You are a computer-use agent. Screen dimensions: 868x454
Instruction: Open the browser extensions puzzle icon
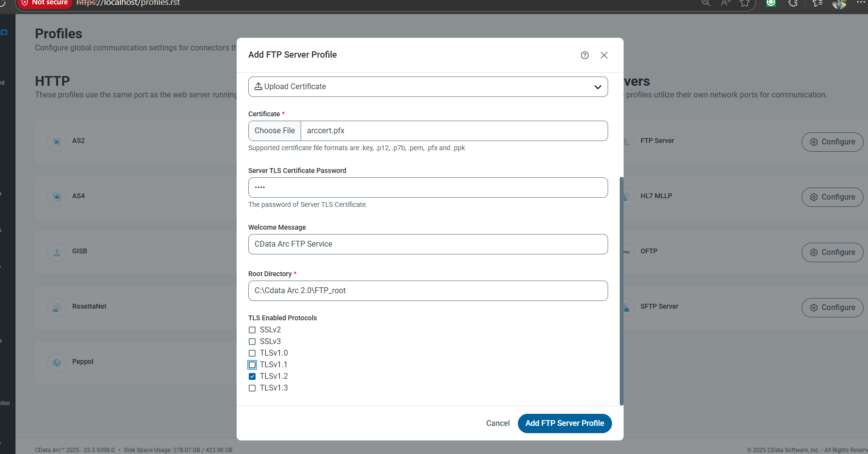point(793,3)
